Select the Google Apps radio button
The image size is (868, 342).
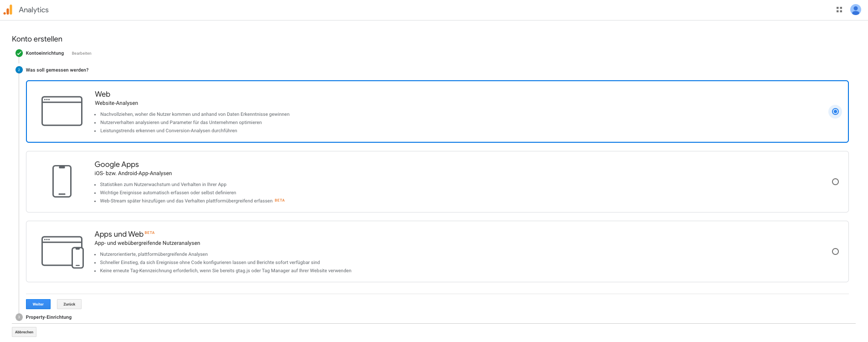[835, 181]
